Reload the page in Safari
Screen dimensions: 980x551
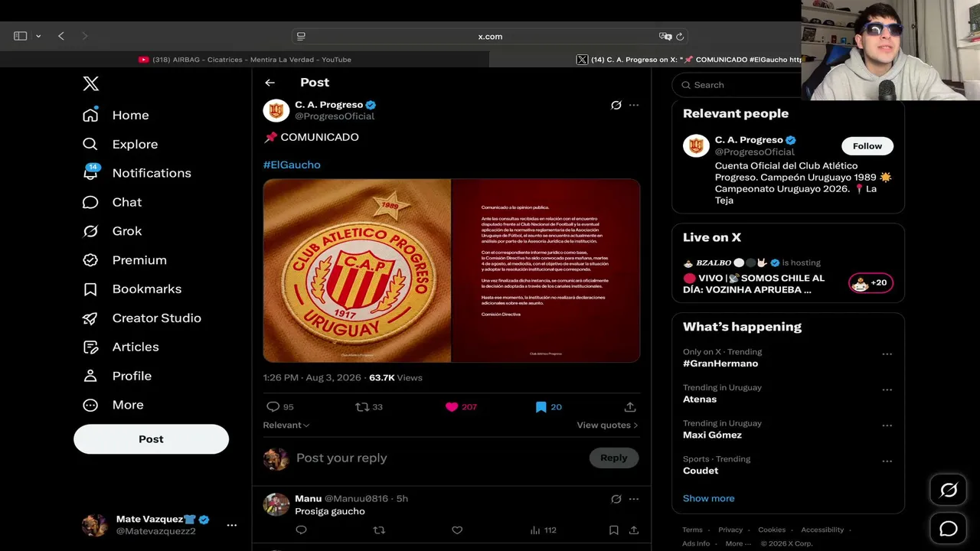[x=679, y=36]
